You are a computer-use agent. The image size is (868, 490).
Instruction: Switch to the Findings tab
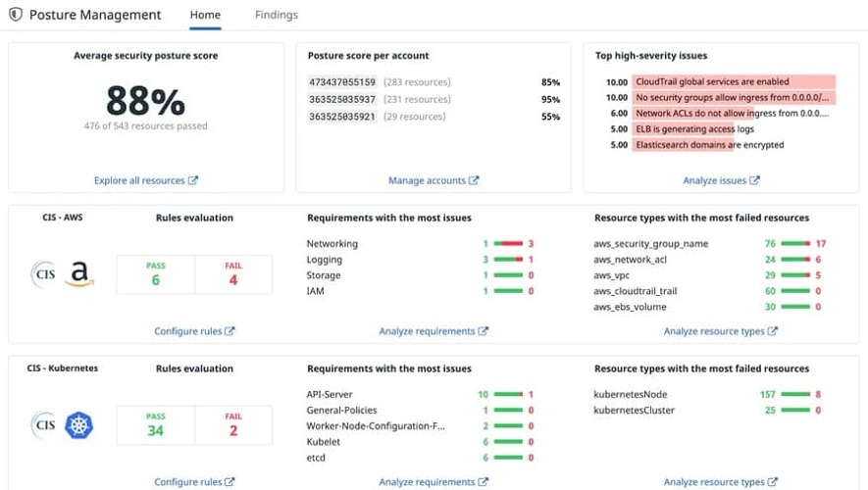pos(276,16)
